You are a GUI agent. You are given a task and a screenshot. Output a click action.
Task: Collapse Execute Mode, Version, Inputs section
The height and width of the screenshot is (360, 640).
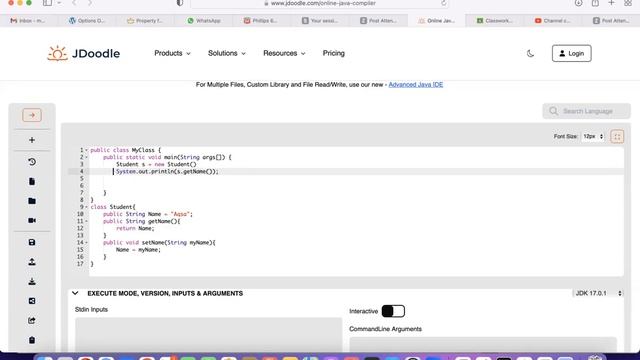75,293
